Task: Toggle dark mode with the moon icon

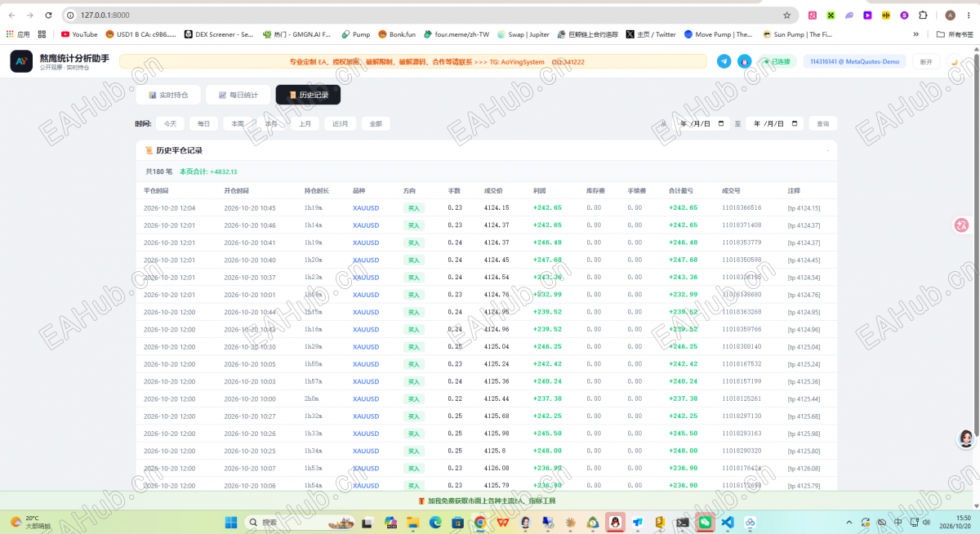Action: click(x=954, y=61)
